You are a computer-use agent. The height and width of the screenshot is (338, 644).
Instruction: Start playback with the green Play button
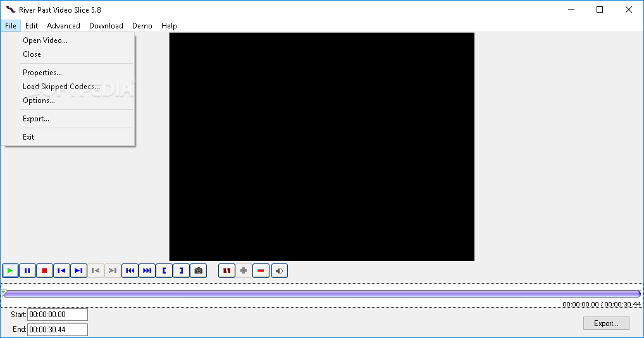pyautogui.click(x=10, y=271)
